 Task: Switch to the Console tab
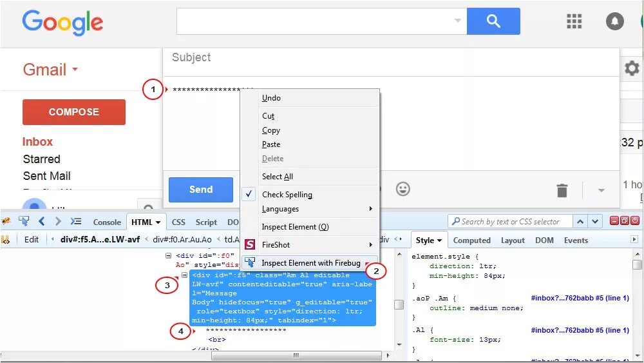107,222
